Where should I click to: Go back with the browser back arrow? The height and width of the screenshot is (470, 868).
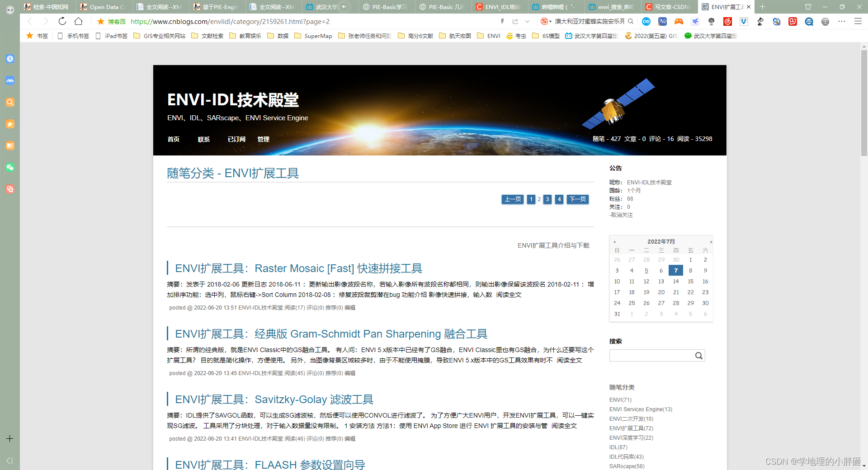coord(30,21)
